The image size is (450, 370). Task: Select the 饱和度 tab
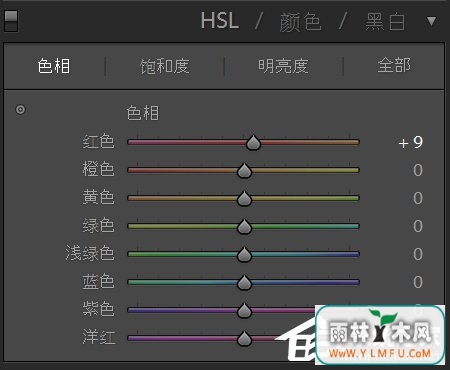click(165, 66)
